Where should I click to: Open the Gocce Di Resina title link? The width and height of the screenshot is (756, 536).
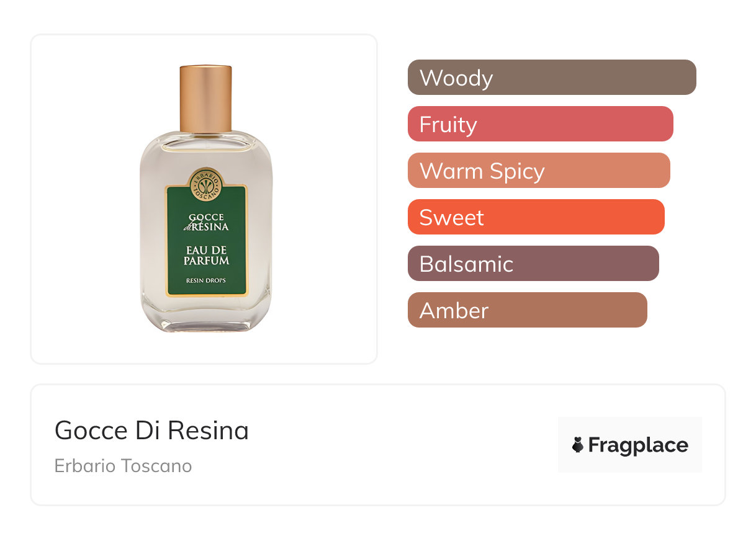(x=151, y=431)
